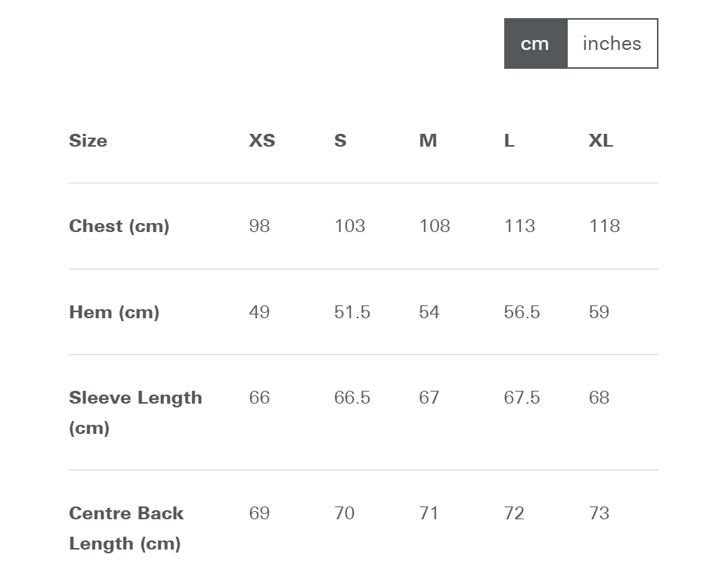Click the XS size column header

coord(262,140)
